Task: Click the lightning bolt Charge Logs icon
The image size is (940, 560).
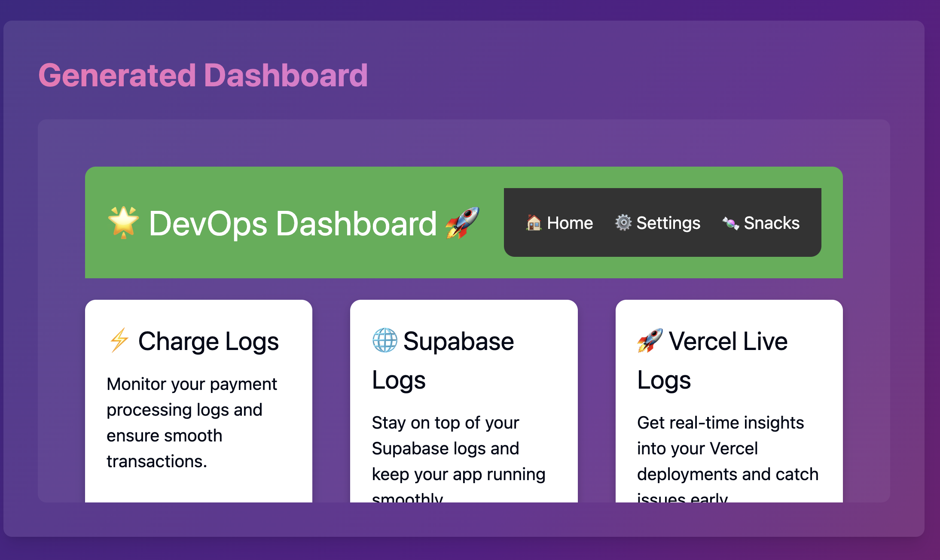Action: coord(119,340)
